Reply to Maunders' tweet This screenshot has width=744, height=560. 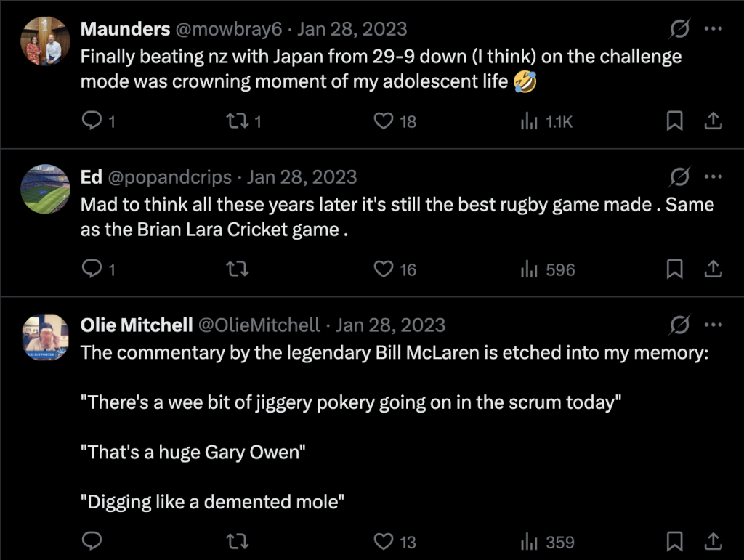(92, 121)
